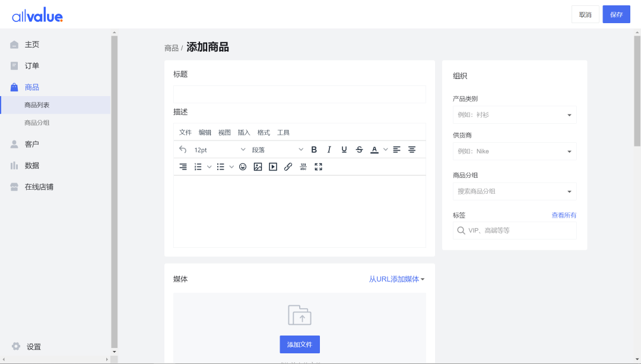Expand text color options arrow
Viewport: 641px width, 364px height.
click(386, 149)
